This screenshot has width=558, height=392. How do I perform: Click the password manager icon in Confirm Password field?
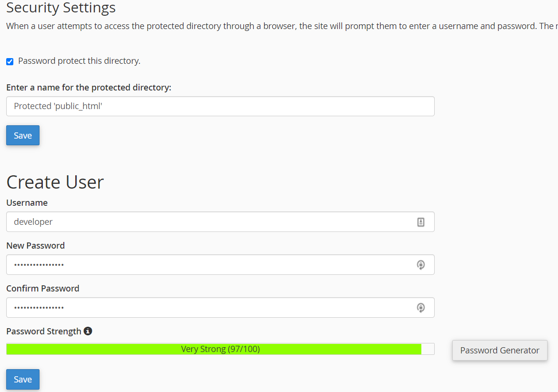[x=421, y=308]
